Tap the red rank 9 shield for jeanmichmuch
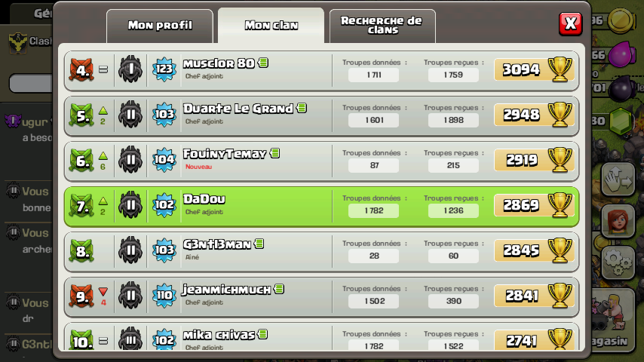The image size is (644, 362). [x=81, y=296]
